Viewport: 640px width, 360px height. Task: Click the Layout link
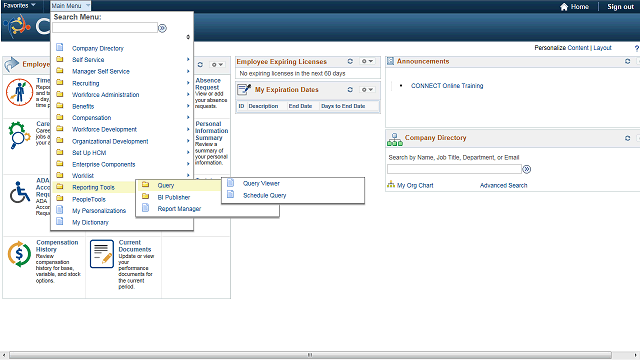(x=602, y=48)
